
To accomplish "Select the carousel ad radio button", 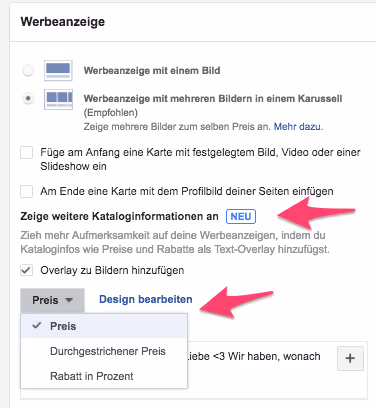I will [28, 99].
